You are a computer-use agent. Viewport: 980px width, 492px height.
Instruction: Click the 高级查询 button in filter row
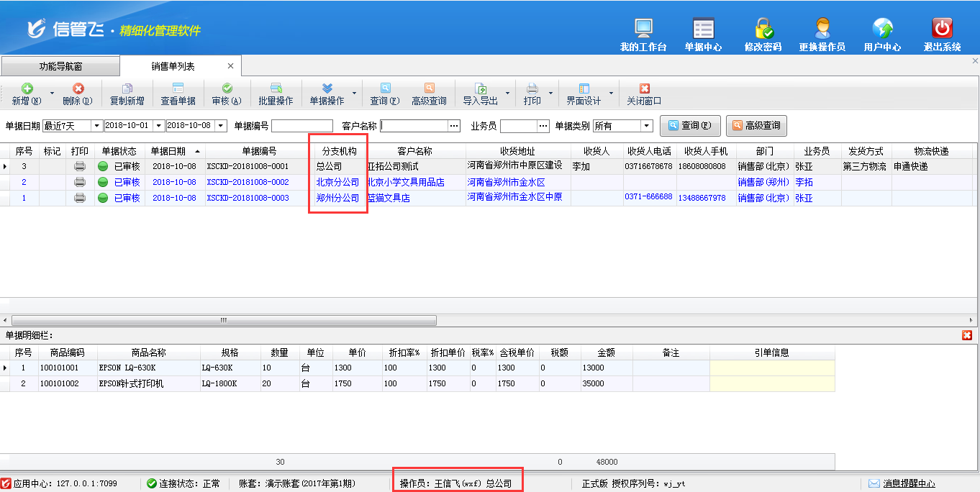coord(756,126)
